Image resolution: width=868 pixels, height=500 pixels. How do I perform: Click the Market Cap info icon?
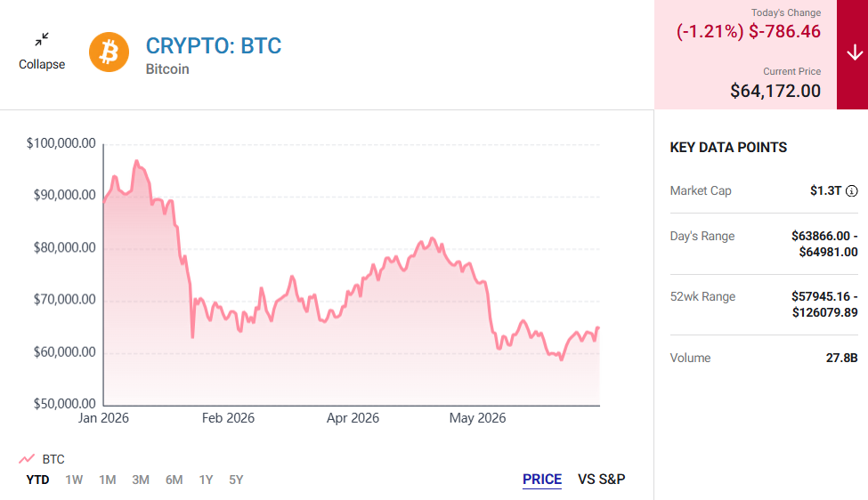[851, 190]
